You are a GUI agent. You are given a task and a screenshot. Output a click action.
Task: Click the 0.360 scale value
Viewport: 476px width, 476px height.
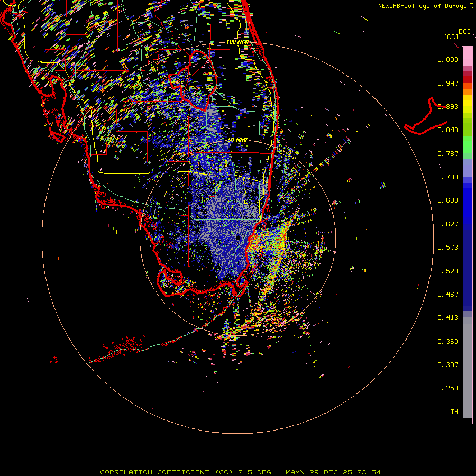pyautogui.click(x=448, y=342)
